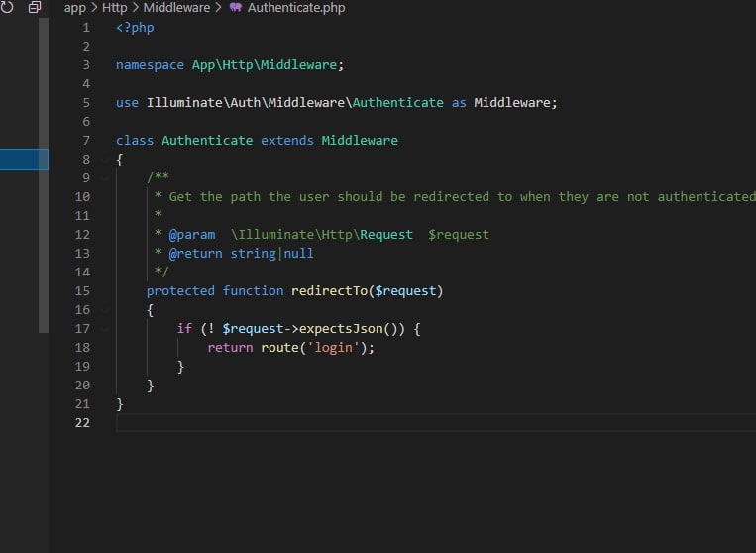Click the 'namespace' keyword on line 3

click(x=150, y=65)
